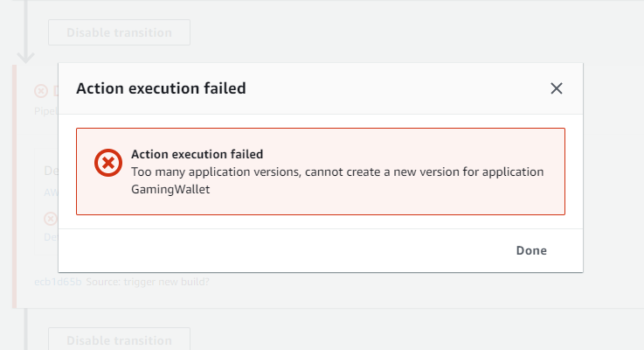
Task: Click the GamingWallet application name
Action: point(170,189)
